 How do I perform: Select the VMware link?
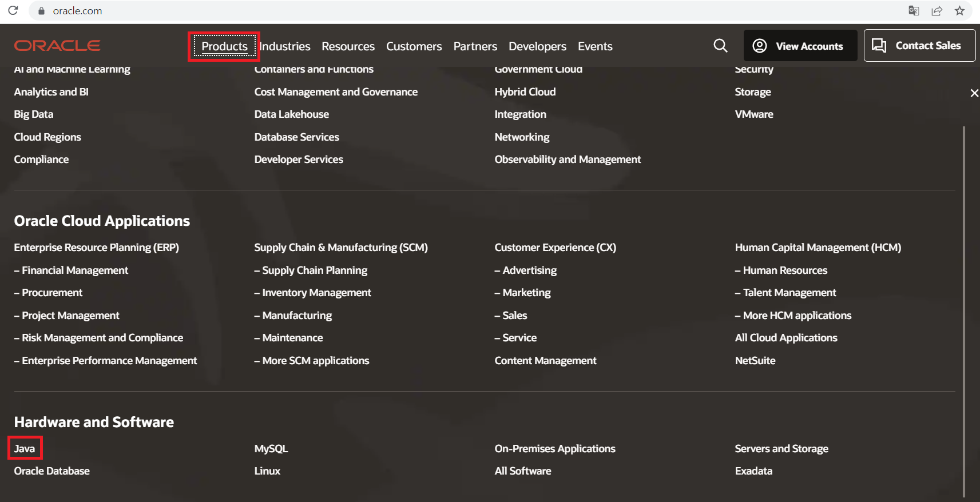754,114
